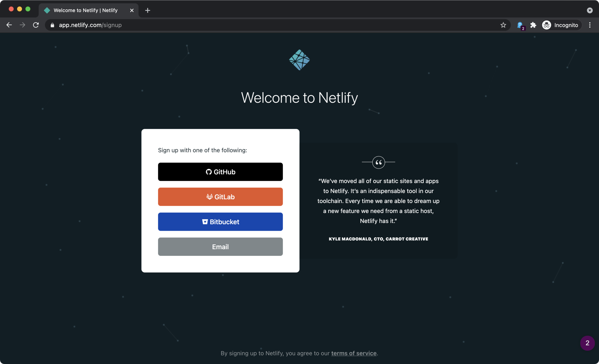Sign up with the Bitbucket button

tap(220, 222)
